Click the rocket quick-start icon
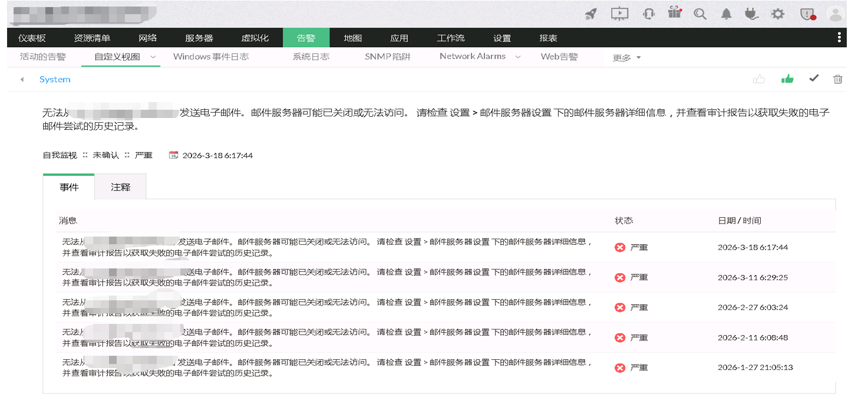The height and width of the screenshot is (400, 868). [x=591, y=14]
